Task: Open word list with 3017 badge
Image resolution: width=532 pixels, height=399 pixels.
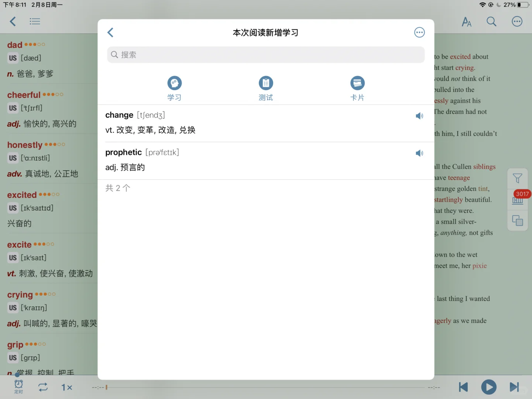Action: [x=518, y=200]
